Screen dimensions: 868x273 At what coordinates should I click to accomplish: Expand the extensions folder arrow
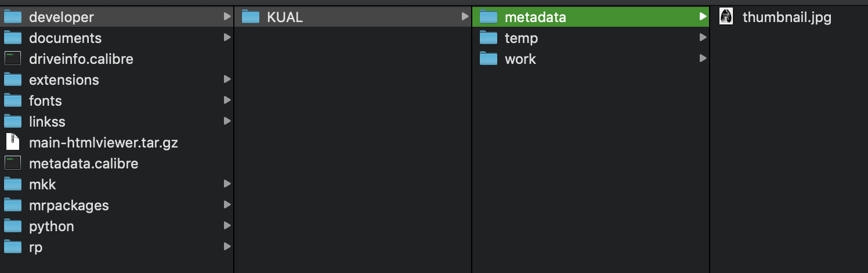pos(227,80)
